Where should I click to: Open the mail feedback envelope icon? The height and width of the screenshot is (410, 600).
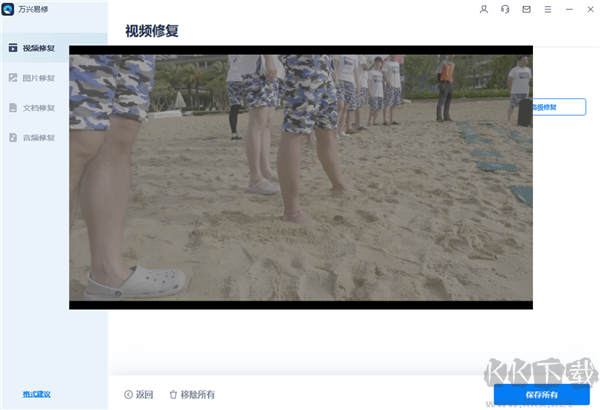[527, 9]
